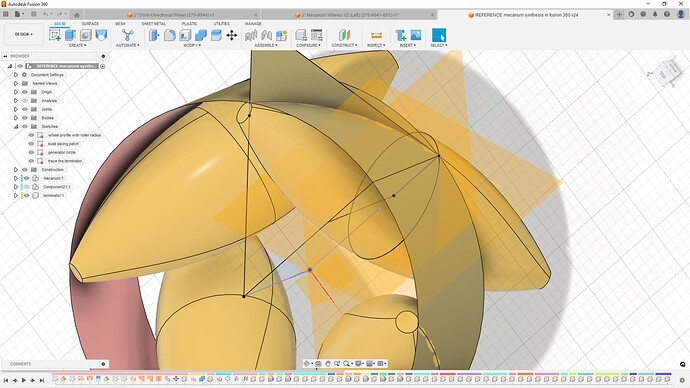Switch to the Surface ribbon tab
The image size is (690, 388).
click(90, 24)
